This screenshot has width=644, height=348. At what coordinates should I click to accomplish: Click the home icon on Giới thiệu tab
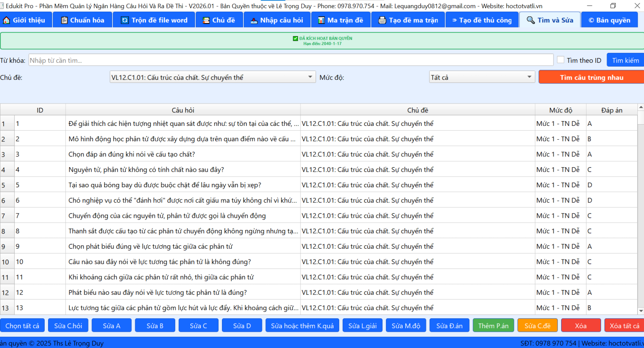[x=6, y=20]
